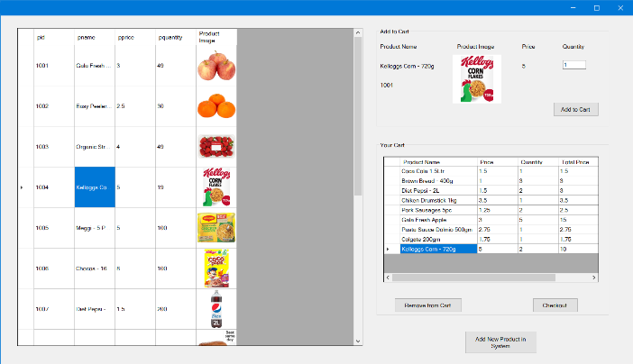Click the Kelloggs image in Add to Cart panel
633x364 pixels.
[x=475, y=78]
